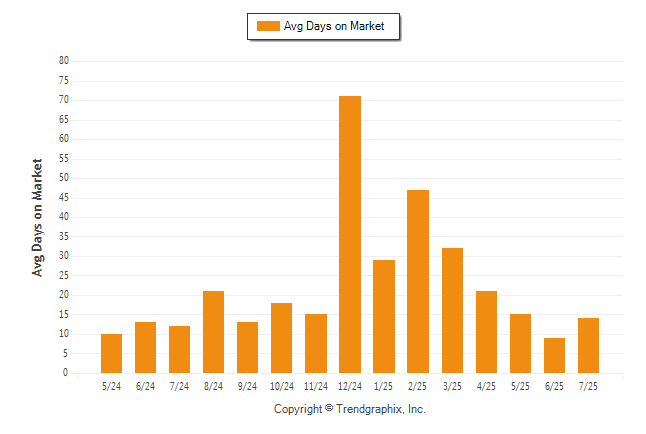The height and width of the screenshot is (434, 646).
Task: Click the 3/25 bar
Action: [452, 311]
